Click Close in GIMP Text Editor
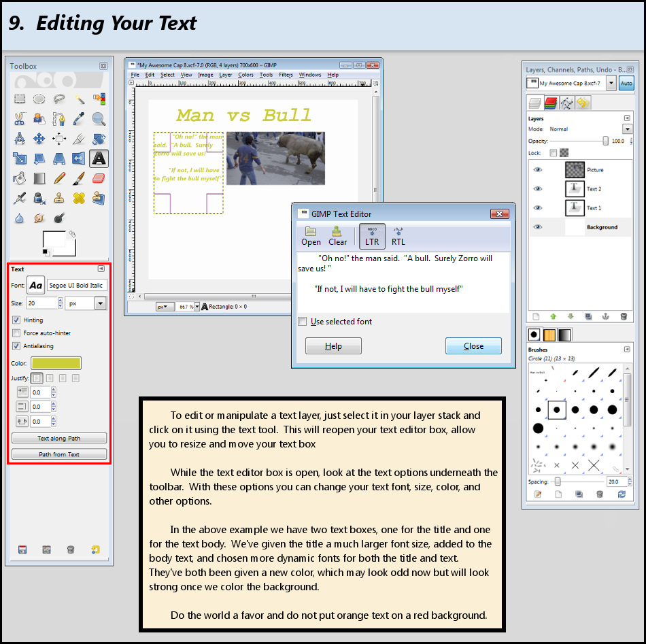 click(x=473, y=345)
